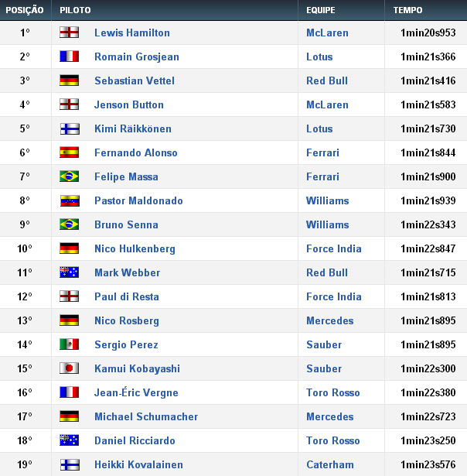Click the Brazilian flag beside Felipe Massa
This screenshot has height=476, width=467.
(69, 176)
